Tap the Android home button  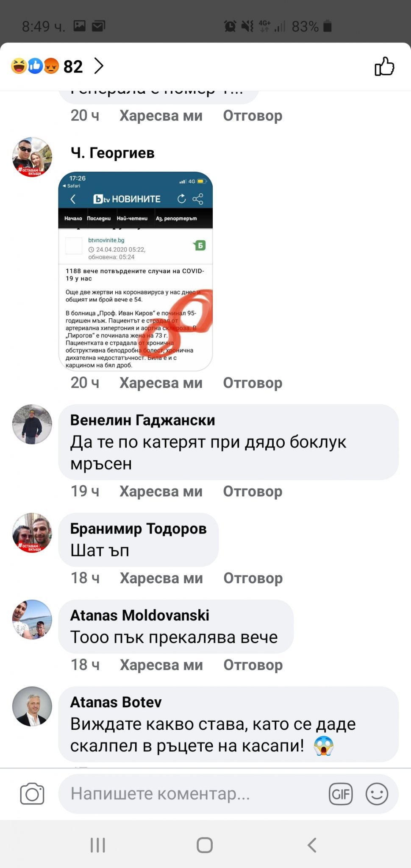(x=205, y=845)
